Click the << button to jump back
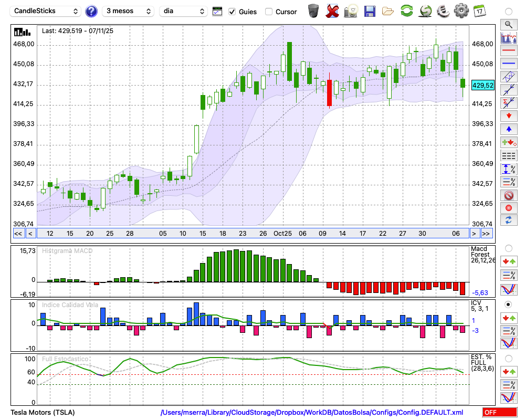 18,234
